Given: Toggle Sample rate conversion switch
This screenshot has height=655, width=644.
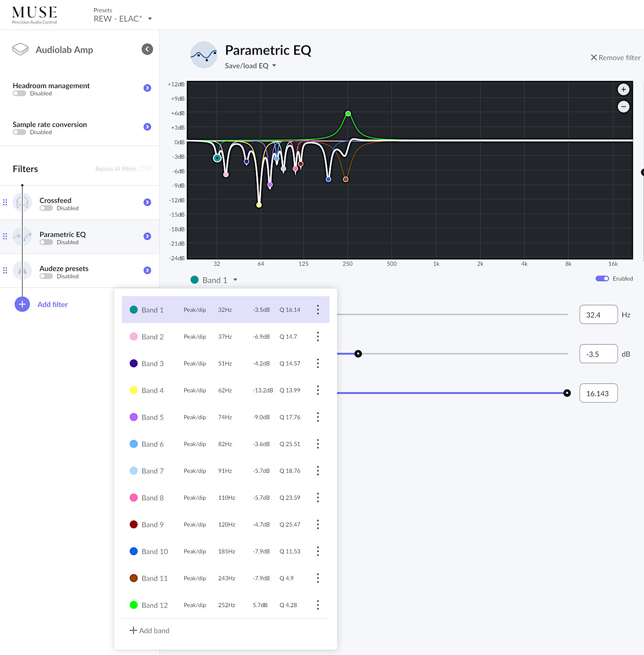Looking at the screenshot, I should [x=19, y=132].
